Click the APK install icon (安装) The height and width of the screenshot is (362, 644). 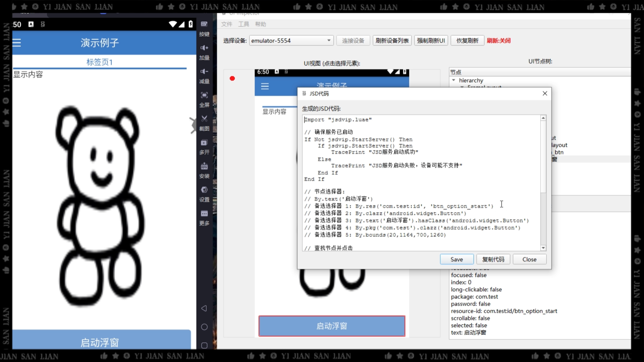point(204,166)
